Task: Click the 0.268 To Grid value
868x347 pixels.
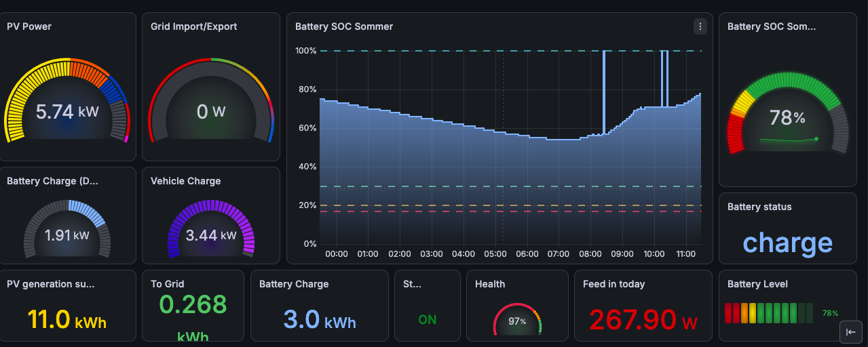Action: [193, 304]
